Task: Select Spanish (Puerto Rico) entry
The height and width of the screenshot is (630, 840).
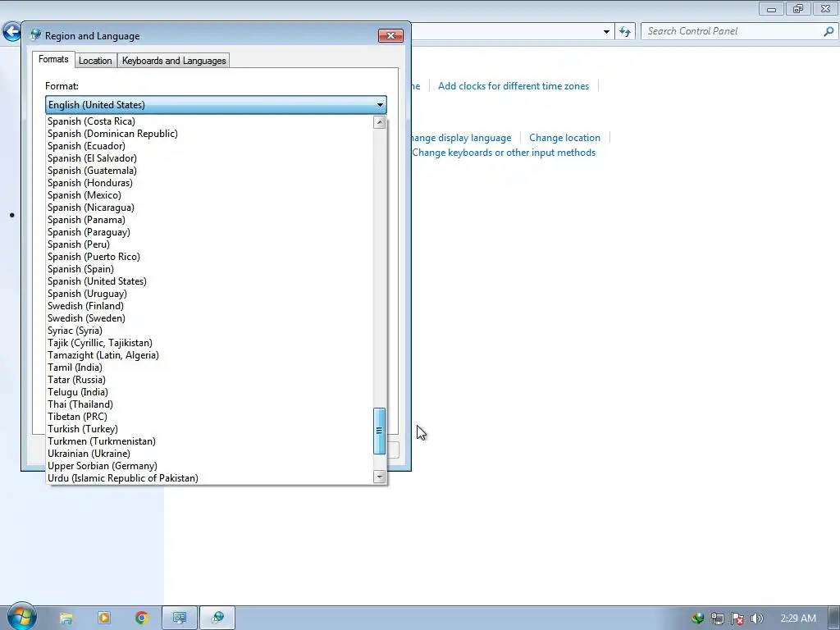Action: [209, 257]
